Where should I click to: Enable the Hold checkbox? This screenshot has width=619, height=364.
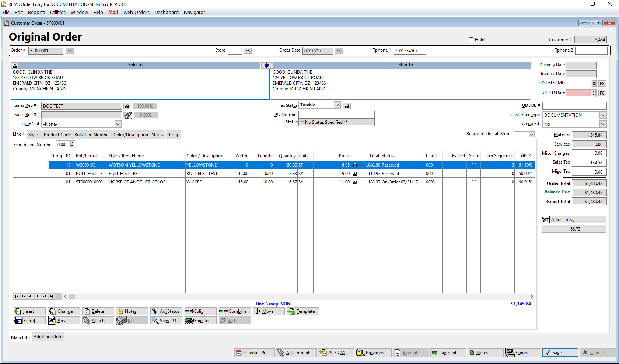(x=471, y=39)
